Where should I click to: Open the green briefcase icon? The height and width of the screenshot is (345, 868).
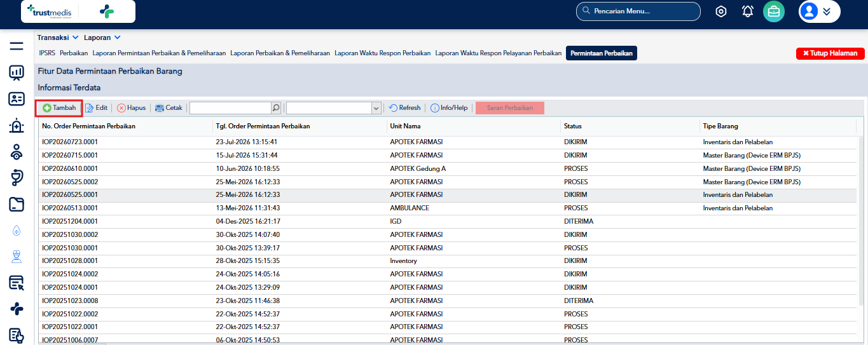click(774, 11)
